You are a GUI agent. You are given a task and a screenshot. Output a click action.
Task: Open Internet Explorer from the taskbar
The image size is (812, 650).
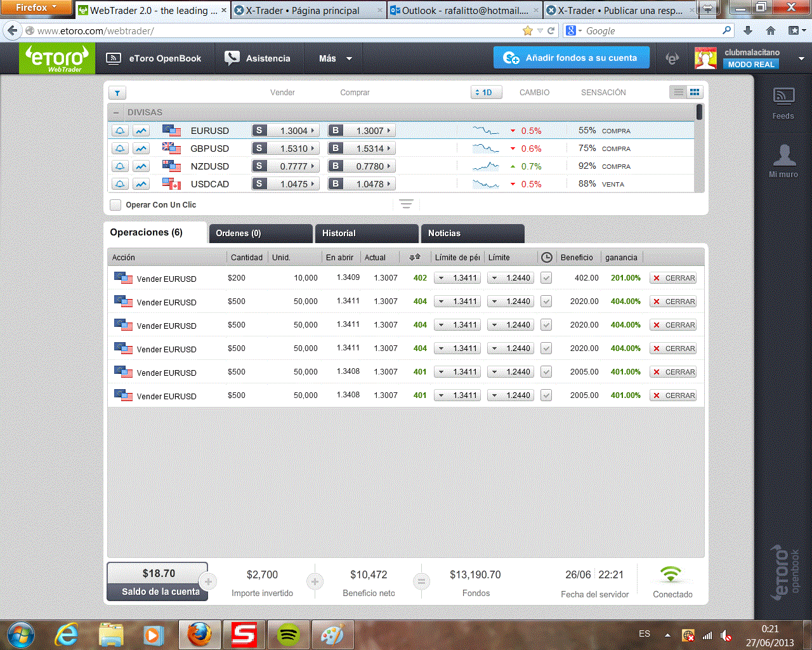[67, 634]
